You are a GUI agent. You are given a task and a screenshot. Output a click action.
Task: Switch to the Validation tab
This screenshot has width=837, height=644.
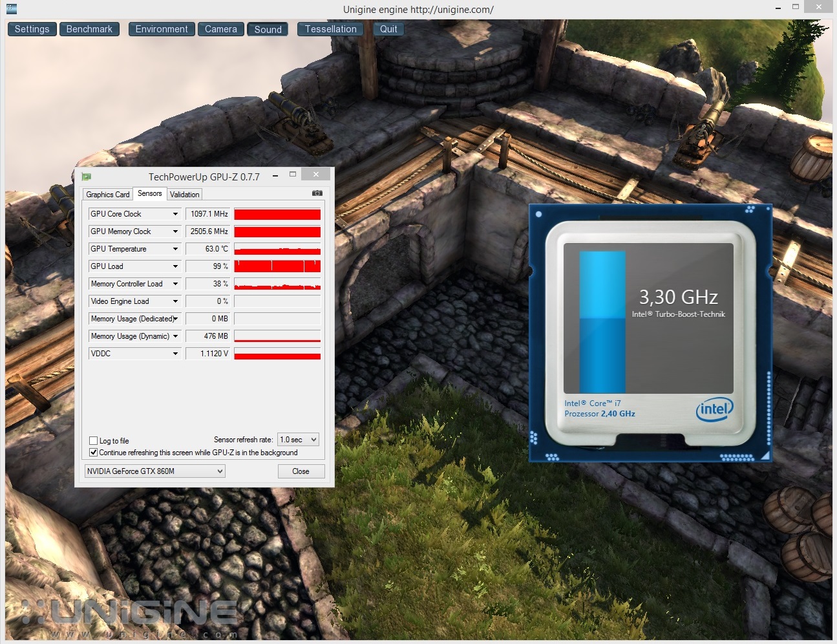[x=185, y=195]
